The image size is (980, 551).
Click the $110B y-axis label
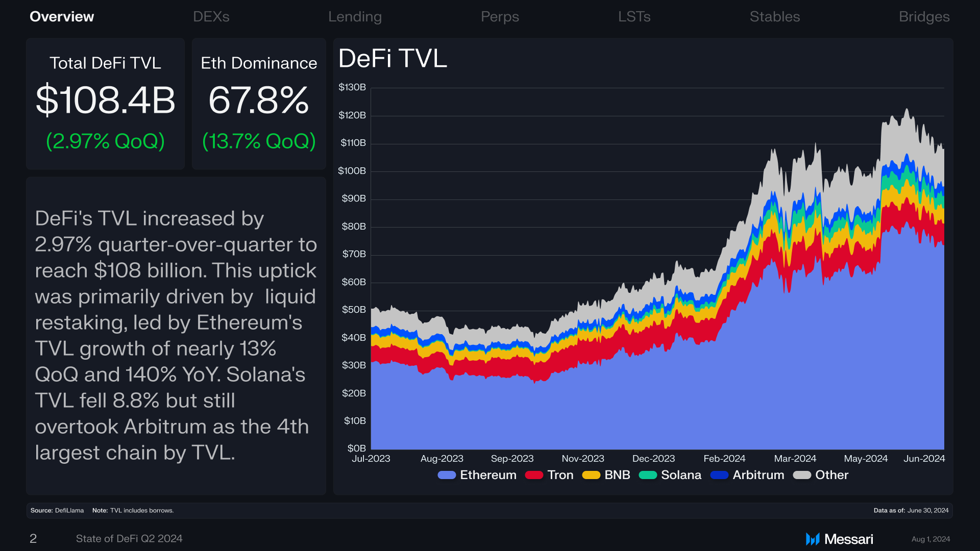(x=353, y=143)
